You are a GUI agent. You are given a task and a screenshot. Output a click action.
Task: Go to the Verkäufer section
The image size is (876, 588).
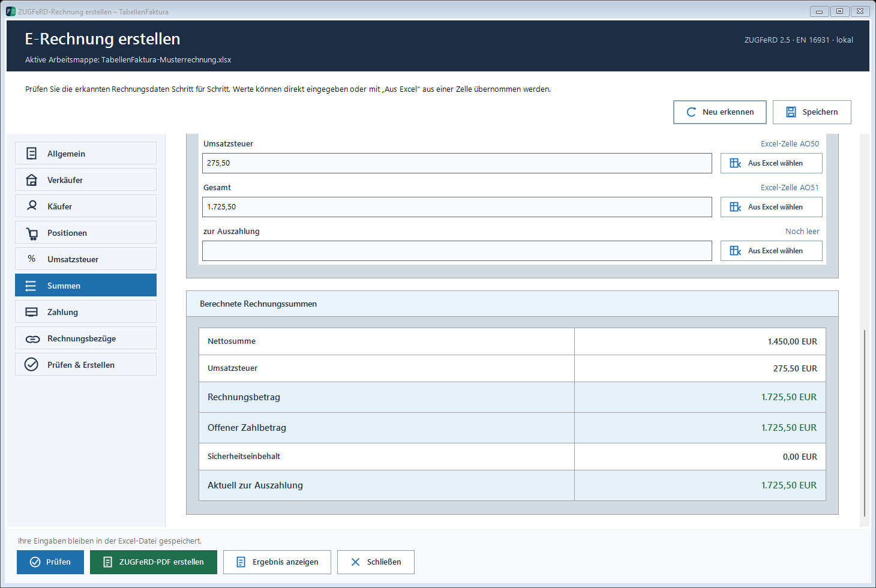(86, 179)
